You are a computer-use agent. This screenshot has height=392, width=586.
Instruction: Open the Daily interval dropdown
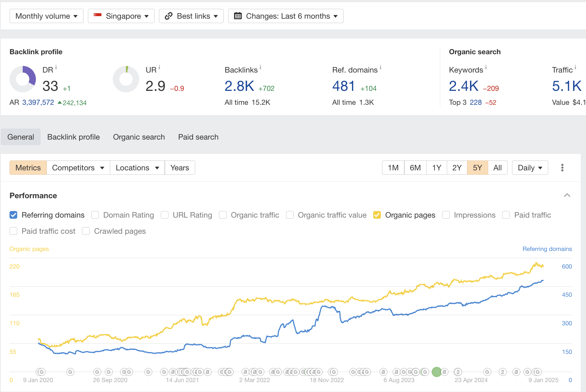point(530,168)
